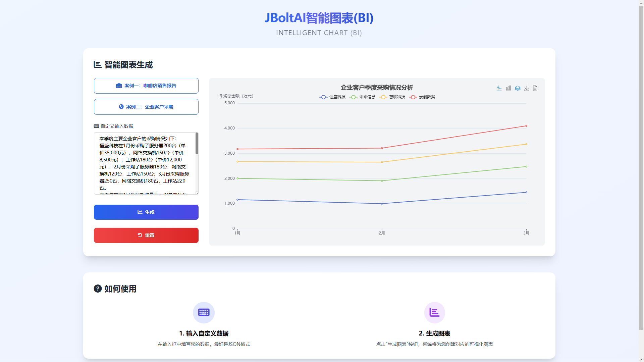Click the page scrollbar up arrow
Image resolution: width=644 pixels, height=362 pixels.
tap(641, 2)
